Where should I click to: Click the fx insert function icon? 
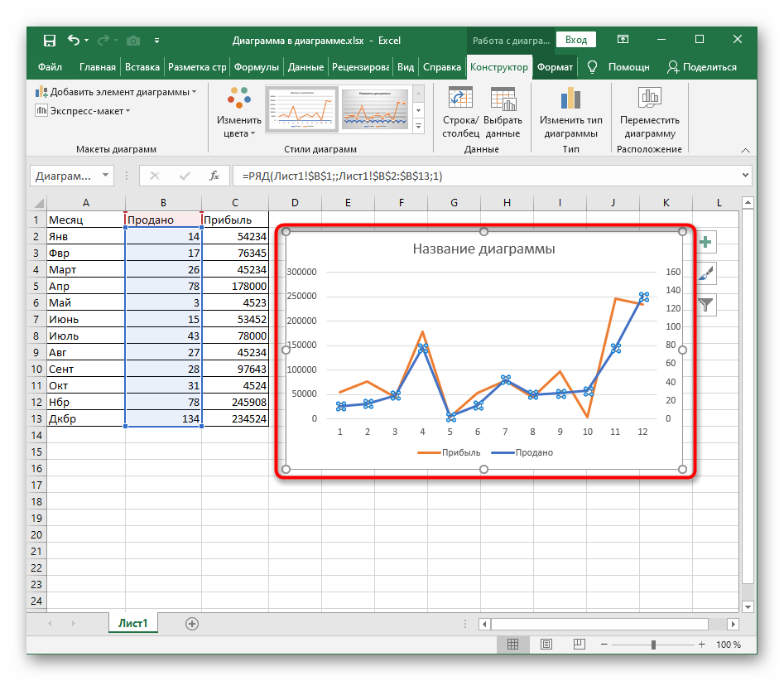click(214, 176)
